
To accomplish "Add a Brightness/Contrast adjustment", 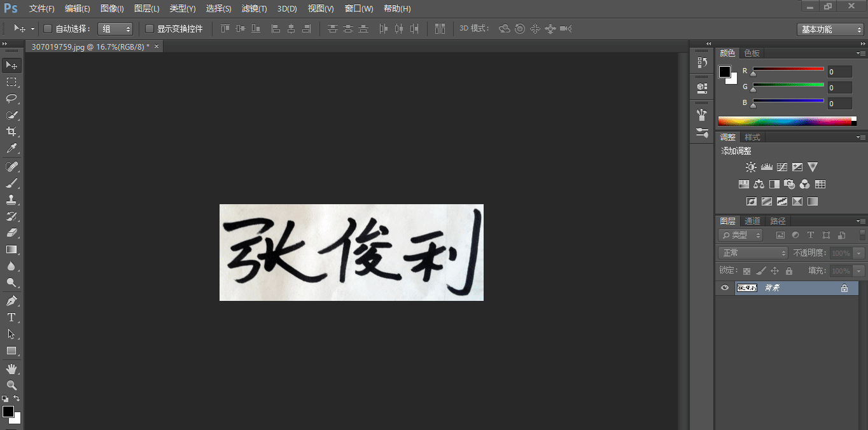I will click(x=751, y=167).
